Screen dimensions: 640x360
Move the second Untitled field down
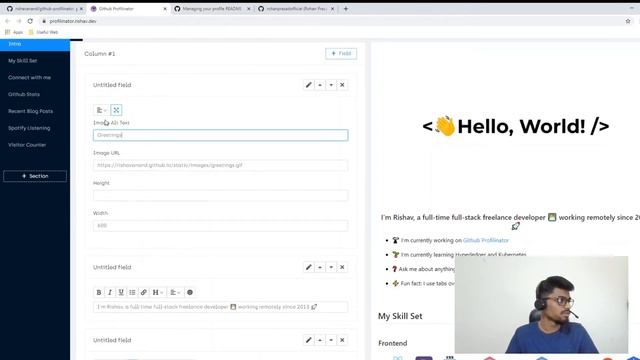click(x=331, y=267)
